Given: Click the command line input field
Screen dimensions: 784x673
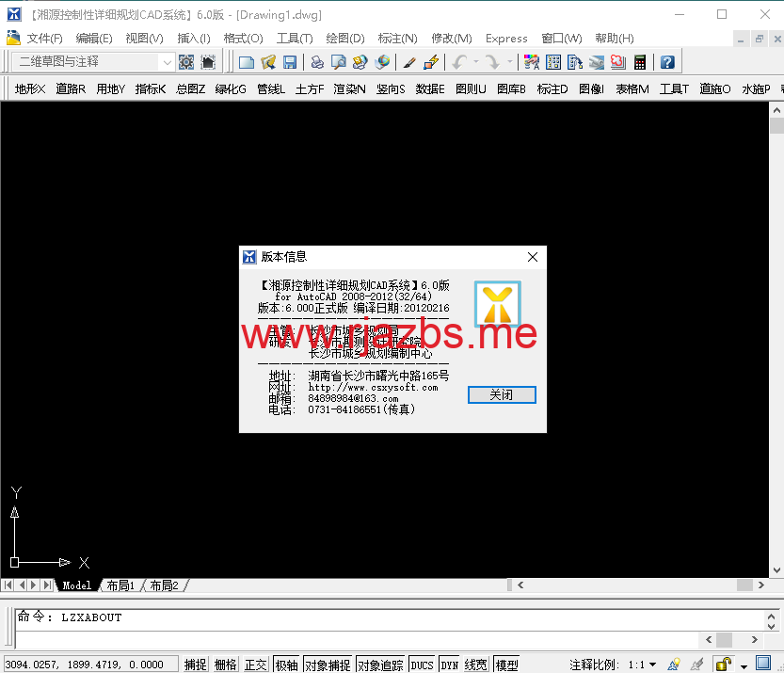Looking at the screenshot, I should [x=358, y=639].
